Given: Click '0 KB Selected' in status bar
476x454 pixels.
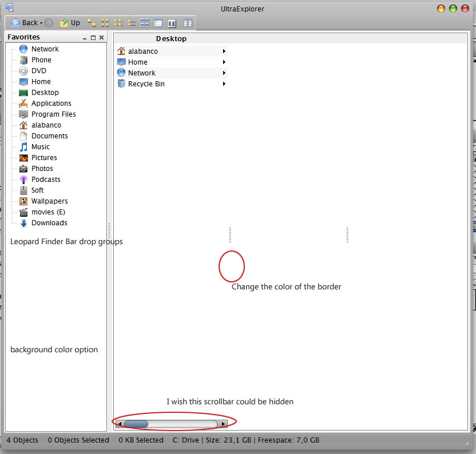Looking at the screenshot, I should point(141,440).
